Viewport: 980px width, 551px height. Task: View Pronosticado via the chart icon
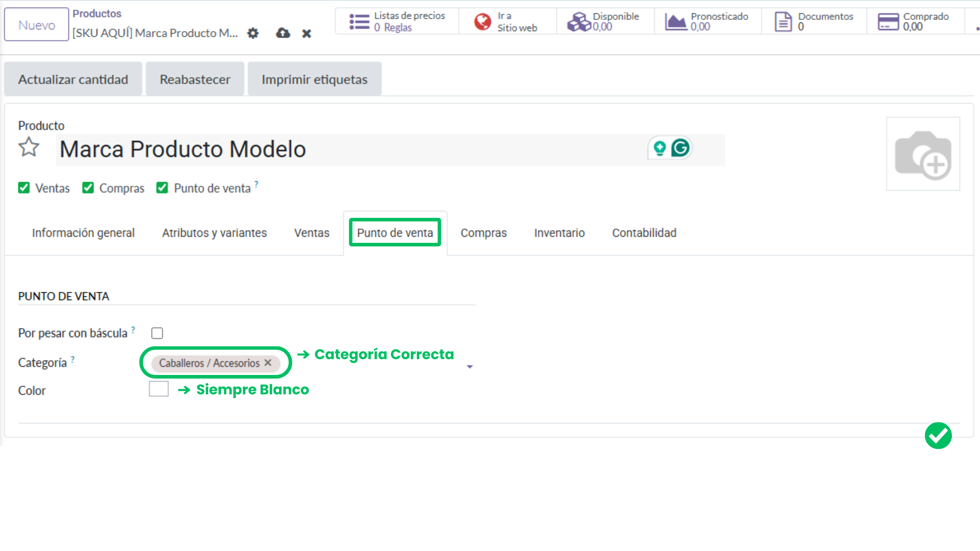tap(676, 21)
